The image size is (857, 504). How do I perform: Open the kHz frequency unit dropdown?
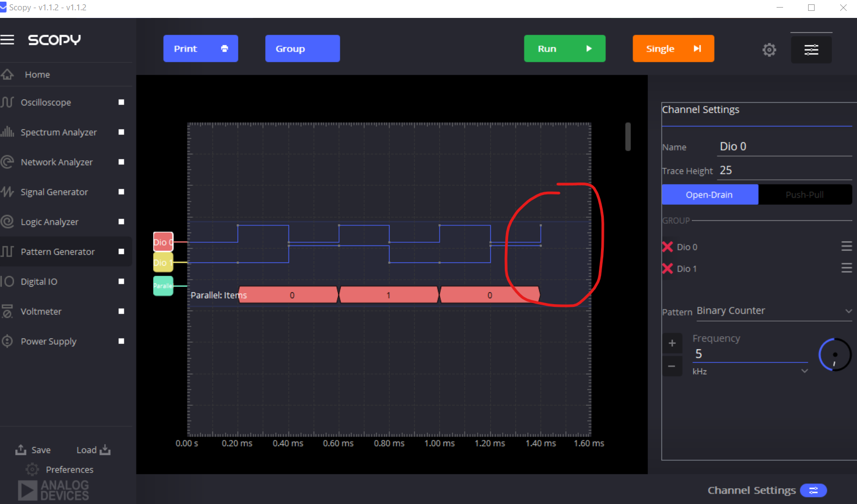pyautogui.click(x=750, y=371)
